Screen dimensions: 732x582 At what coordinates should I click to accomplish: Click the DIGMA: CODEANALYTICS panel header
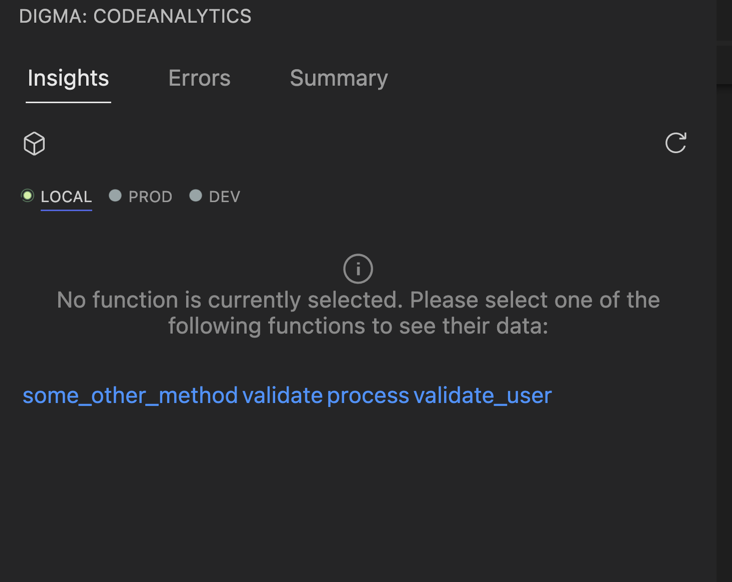coord(135,16)
